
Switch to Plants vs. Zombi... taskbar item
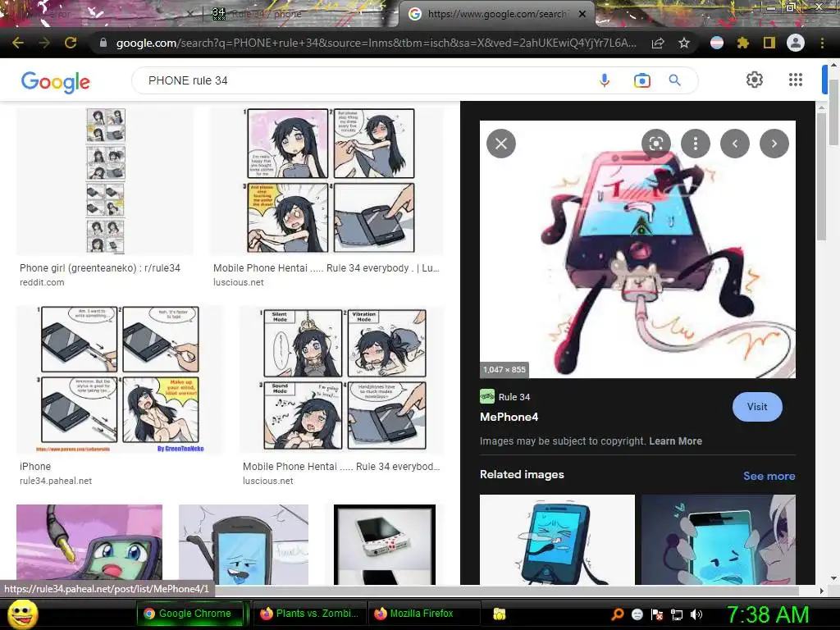pyautogui.click(x=309, y=614)
